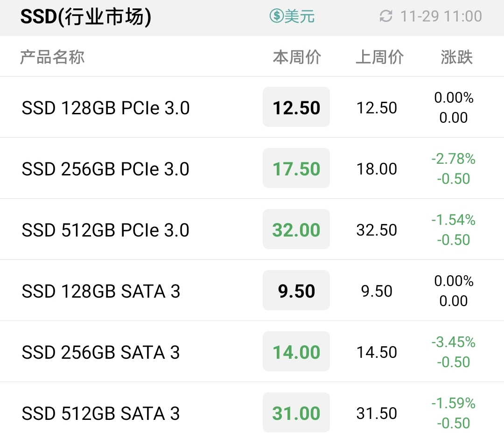The width and height of the screenshot is (504, 439).
Task: Click the 11-29 11:00 update timestamp
Action: 441,16
